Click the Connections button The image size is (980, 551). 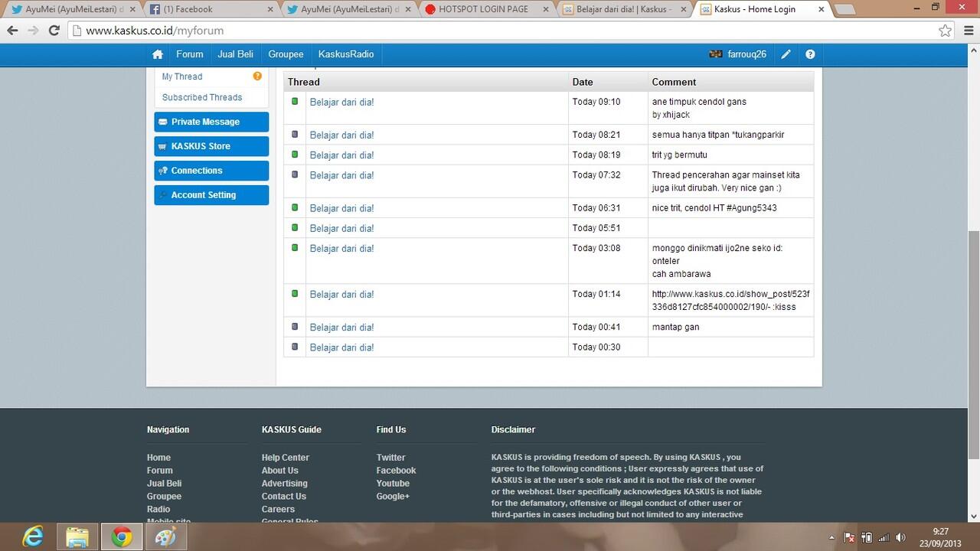pos(211,171)
